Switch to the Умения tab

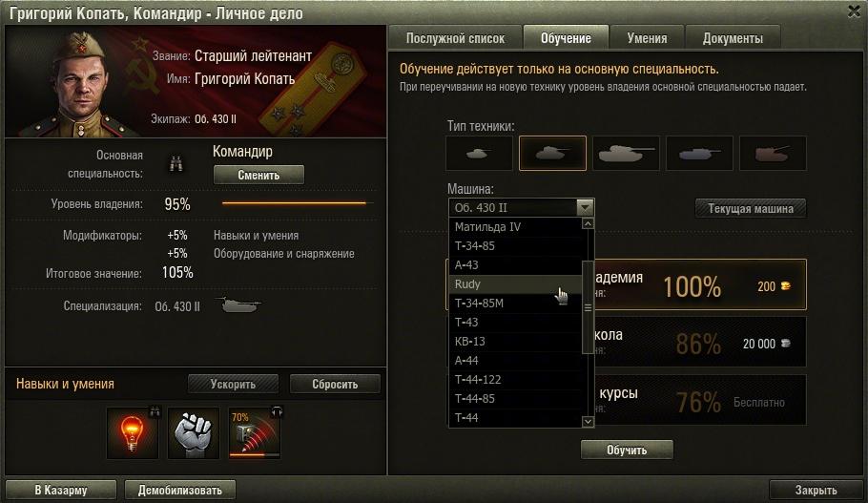(647, 38)
